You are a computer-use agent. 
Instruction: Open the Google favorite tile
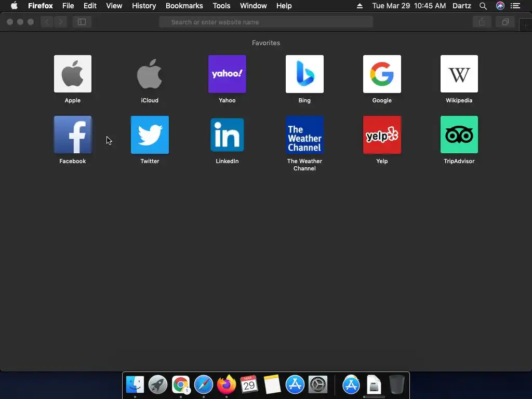(382, 74)
